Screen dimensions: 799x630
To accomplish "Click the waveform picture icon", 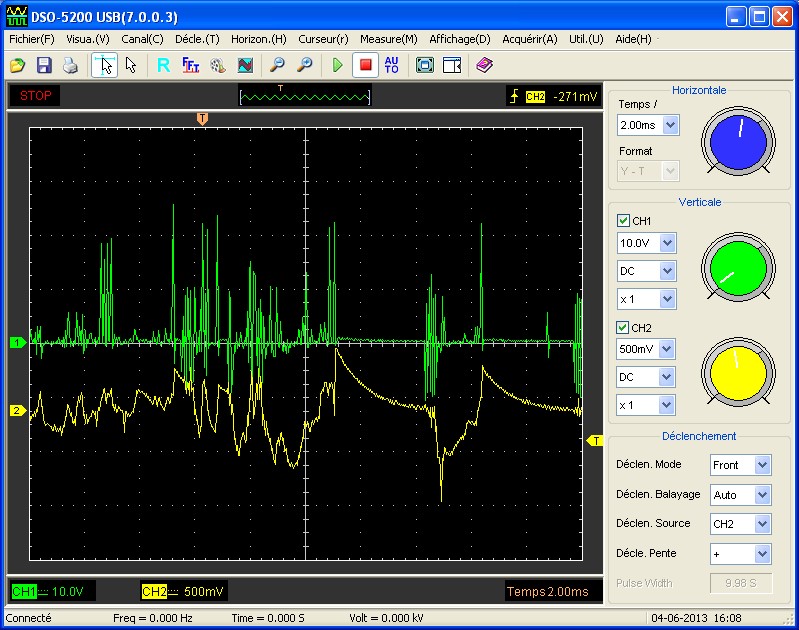I will (245, 65).
